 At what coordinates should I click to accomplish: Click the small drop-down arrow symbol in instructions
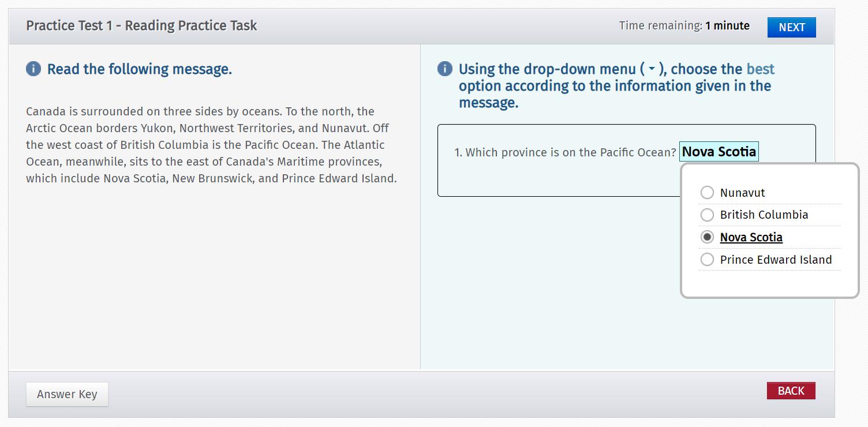coord(652,69)
